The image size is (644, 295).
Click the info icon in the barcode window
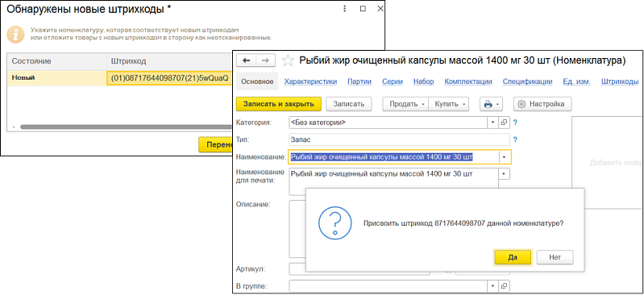16,34
